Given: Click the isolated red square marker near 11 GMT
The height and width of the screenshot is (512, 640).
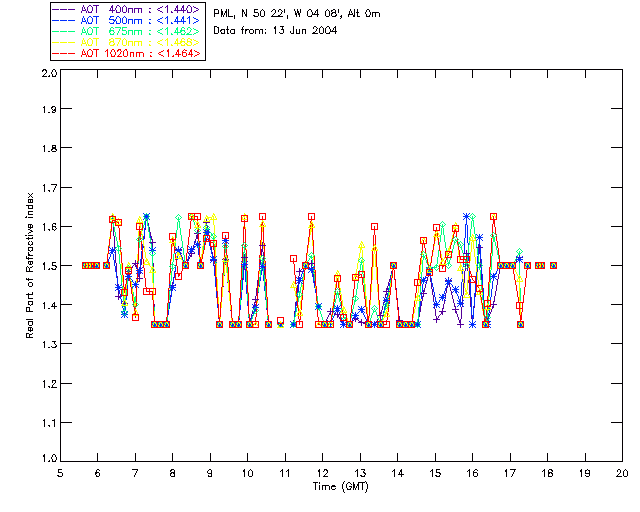Looking at the screenshot, I should click(x=280, y=321).
